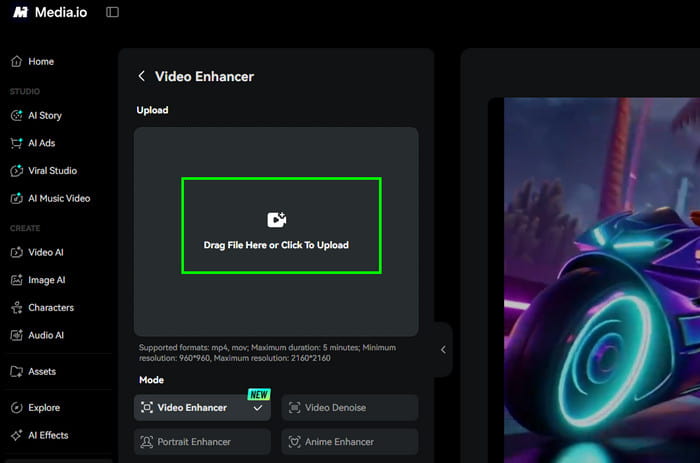Click the AI Music Video icon
700x463 pixels.
17,198
